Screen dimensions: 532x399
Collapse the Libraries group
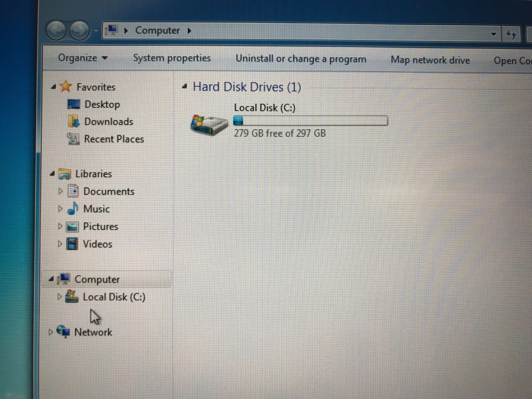53,174
